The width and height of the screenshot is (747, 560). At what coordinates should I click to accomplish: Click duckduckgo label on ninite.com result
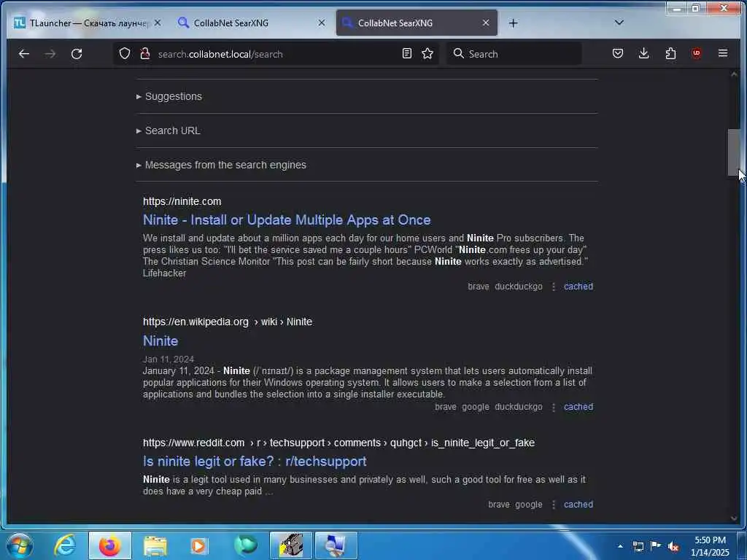(x=519, y=286)
